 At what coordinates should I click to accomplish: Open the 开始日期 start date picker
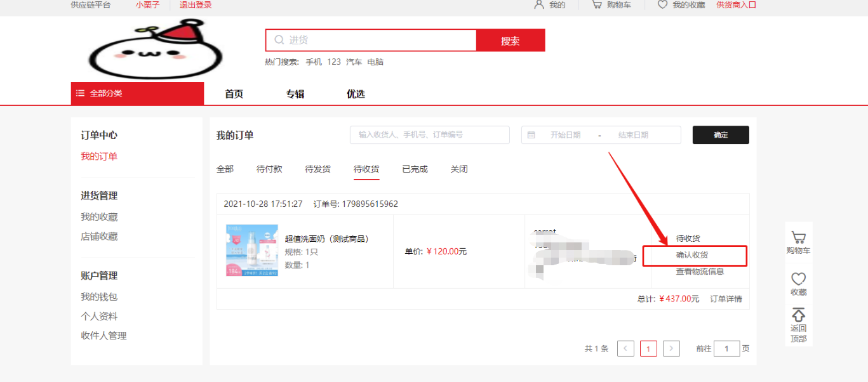click(565, 135)
